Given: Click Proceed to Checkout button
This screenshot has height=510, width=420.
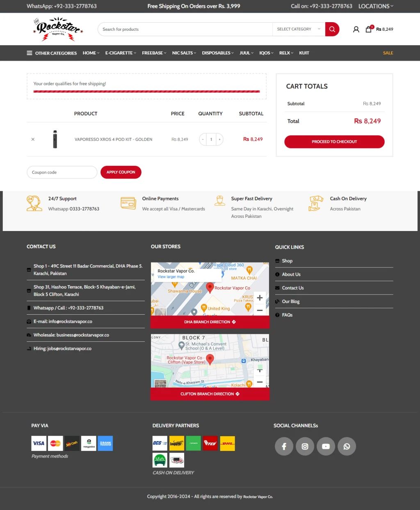Looking at the screenshot, I should (334, 142).
